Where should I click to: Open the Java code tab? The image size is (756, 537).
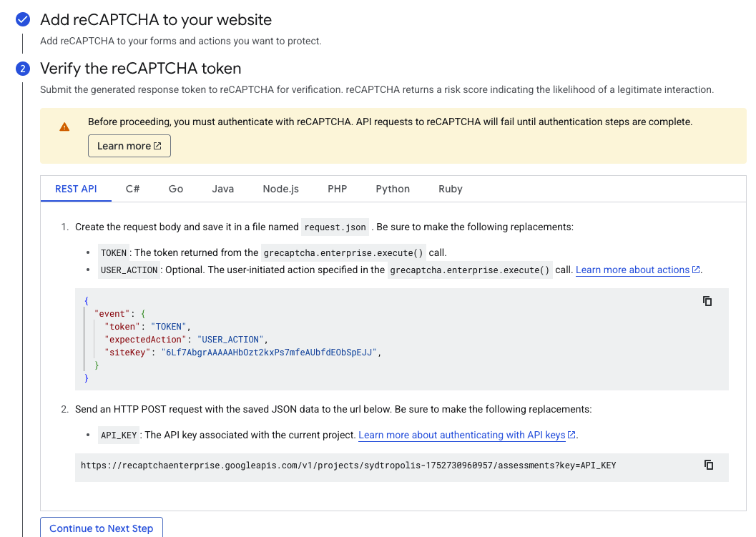(222, 189)
